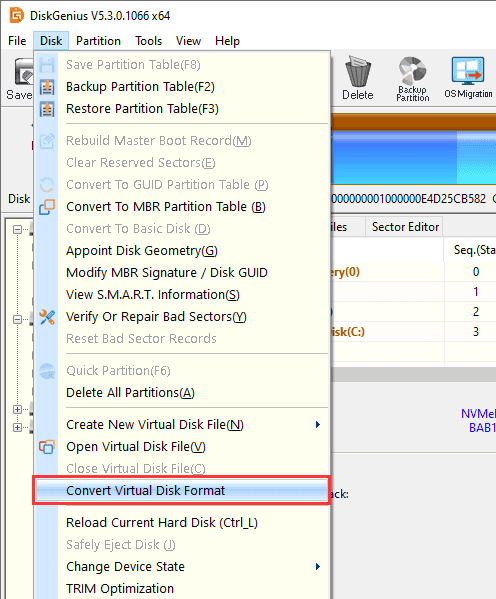The height and width of the screenshot is (599, 496).
Task: Click the Open Virtual Disk File icon
Action: pyautogui.click(x=47, y=447)
